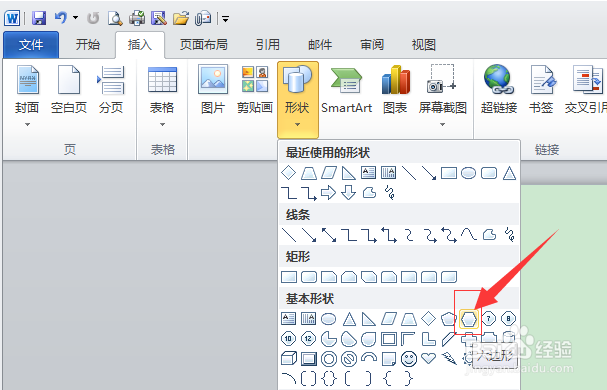Select the hexagon shape in 基本形状
The image size is (607, 390).
point(469,319)
